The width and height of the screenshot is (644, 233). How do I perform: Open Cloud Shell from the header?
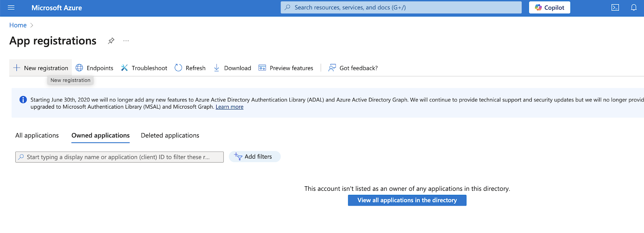(615, 8)
